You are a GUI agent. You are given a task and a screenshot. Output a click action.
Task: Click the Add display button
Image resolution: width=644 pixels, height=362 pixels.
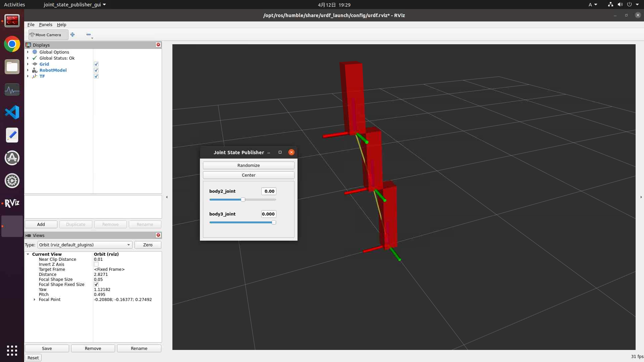(x=41, y=225)
